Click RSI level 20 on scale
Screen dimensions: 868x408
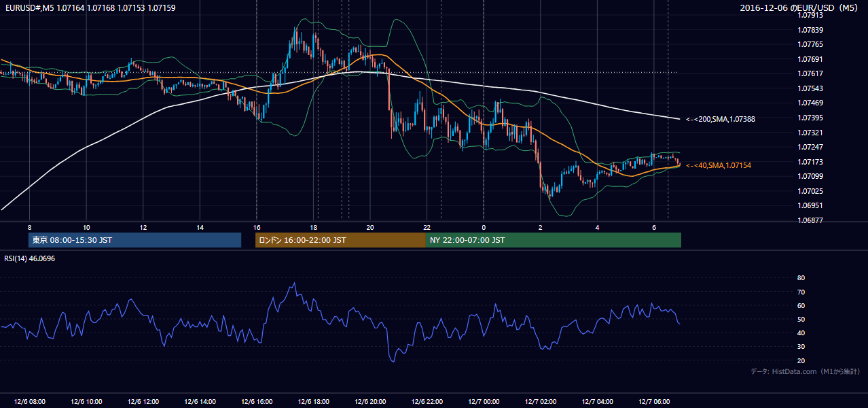[x=801, y=360]
